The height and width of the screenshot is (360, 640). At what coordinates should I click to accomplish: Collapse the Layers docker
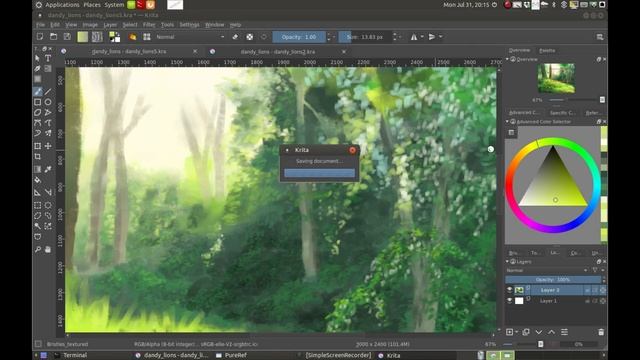507,261
